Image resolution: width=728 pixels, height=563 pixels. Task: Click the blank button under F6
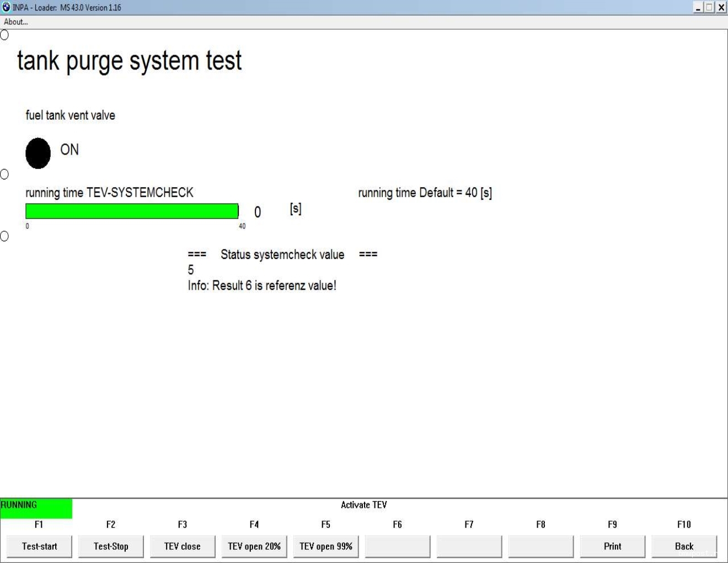point(398,546)
